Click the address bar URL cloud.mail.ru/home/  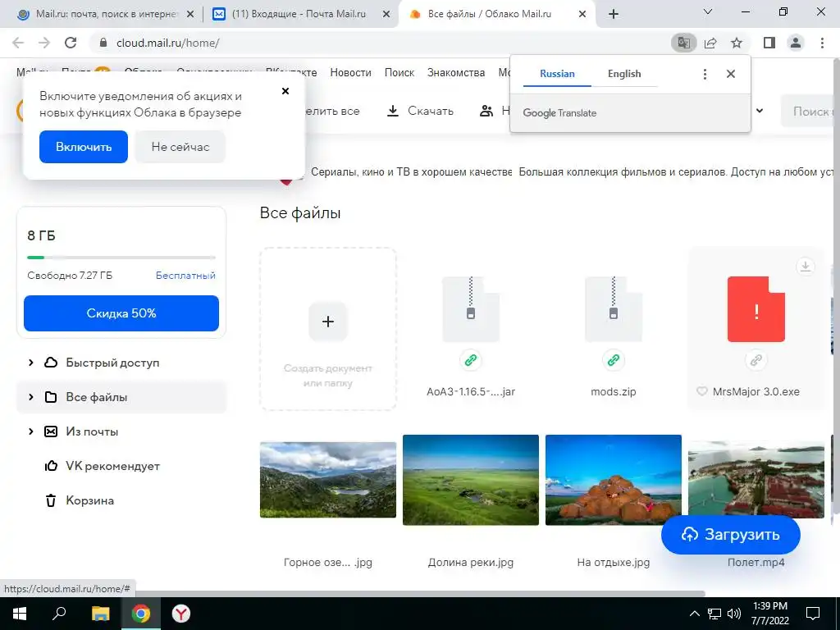point(167,43)
